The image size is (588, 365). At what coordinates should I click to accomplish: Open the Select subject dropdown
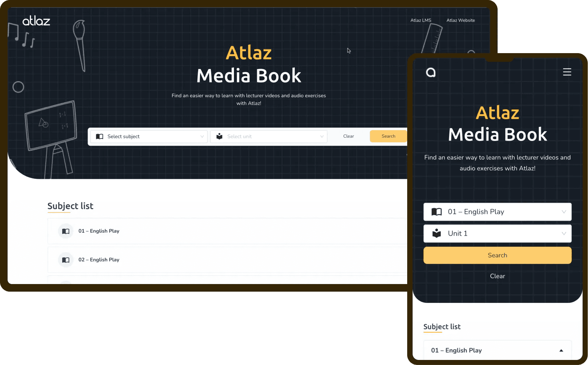tap(149, 137)
